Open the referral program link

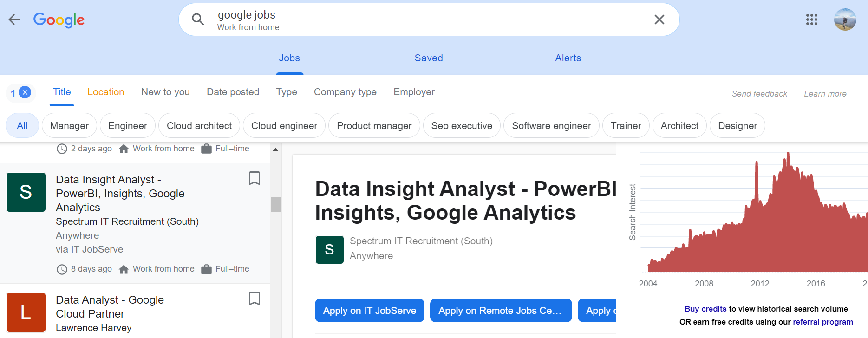[x=823, y=322]
